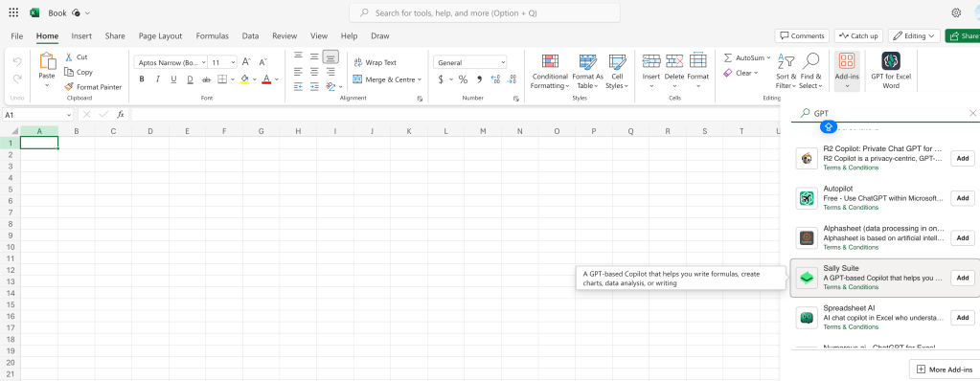Image resolution: width=980 pixels, height=381 pixels.
Task: Toggle bottom vertical alignment
Action: click(330, 56)
